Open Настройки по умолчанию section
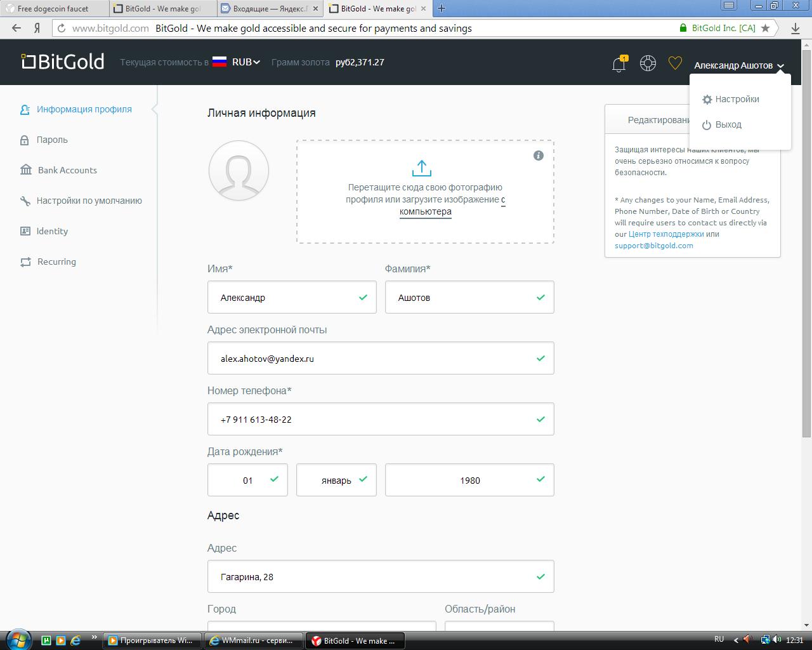This screenshot has height=650, width=812. point(81,201)
